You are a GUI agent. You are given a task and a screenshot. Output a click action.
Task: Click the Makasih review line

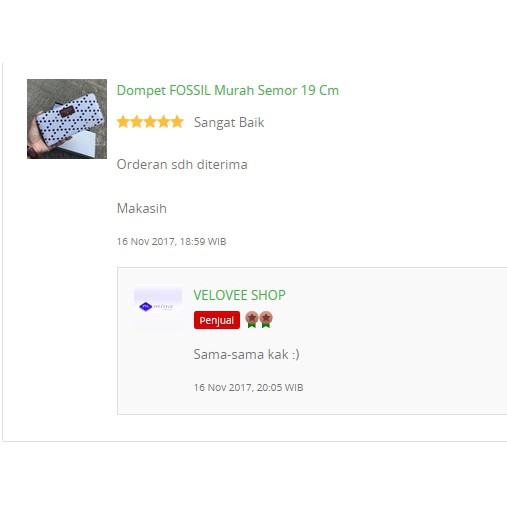[x=142, y=208]
